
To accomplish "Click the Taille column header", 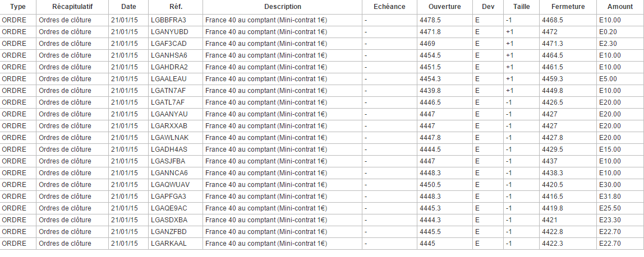I will 521,7.
